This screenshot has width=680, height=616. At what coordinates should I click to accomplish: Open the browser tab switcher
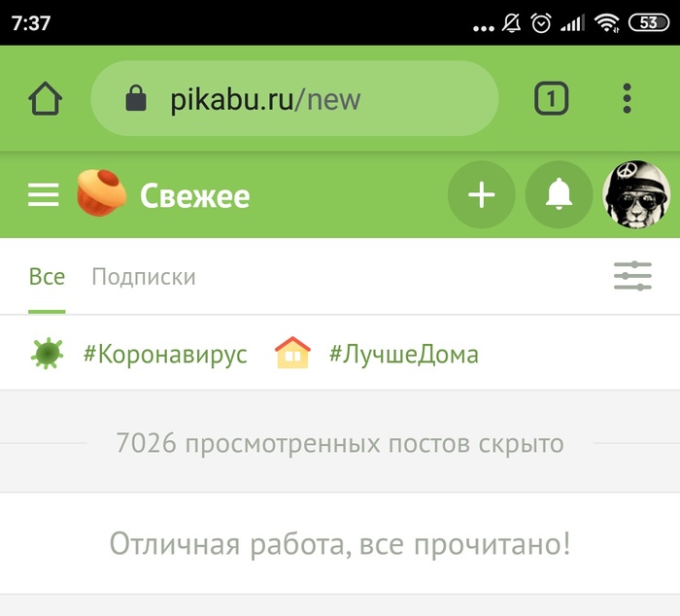[x=551, y=98]
